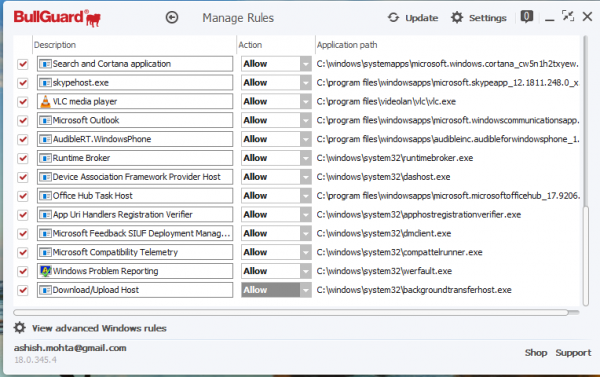600x377 pixels.
Task: Toggle the Runtime Broker rule checkbox
Action: coord(23,158)
